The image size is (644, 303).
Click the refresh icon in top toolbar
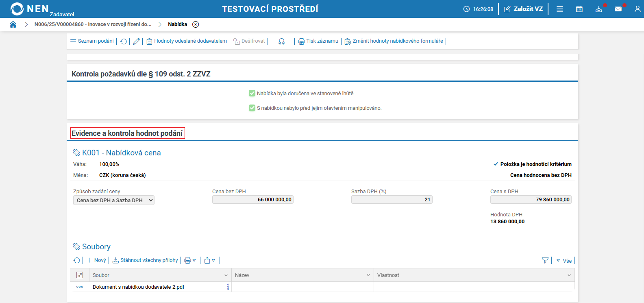[124, 41]
